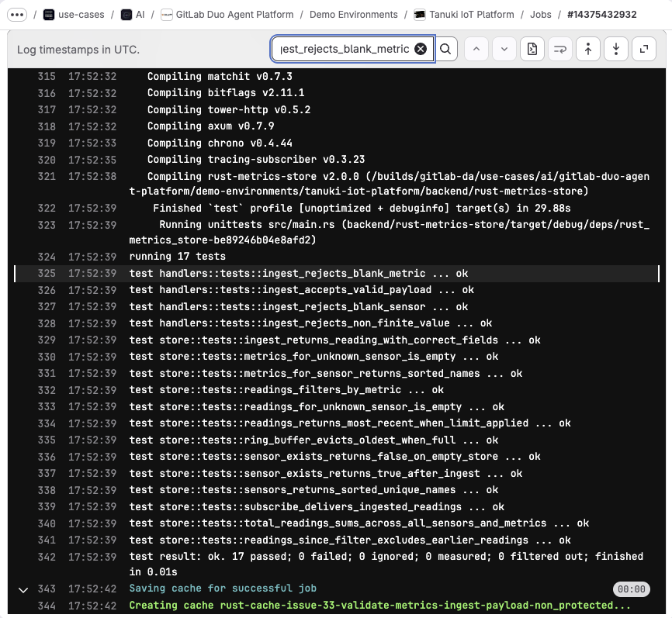
Task: Click 'Compiling tracing-subscriber v0.3.23' line
Action: click(256, 160)
